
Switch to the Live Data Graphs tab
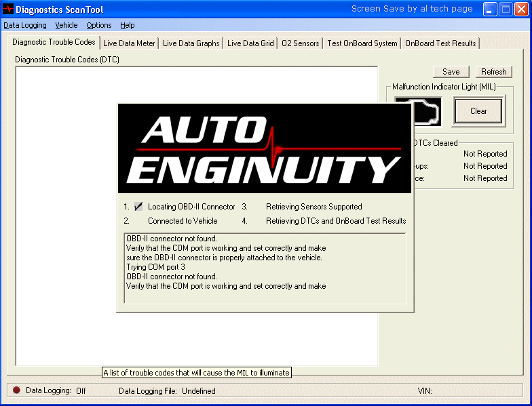coord(191,43)
